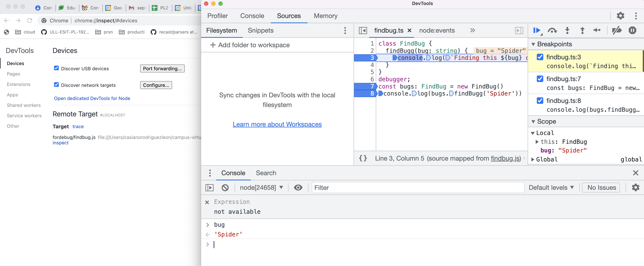The width and height of the screenshot is (644, 266).
Task: Deactivate all breakpoints with the slashed icon
Action: [x=617, y=30]
